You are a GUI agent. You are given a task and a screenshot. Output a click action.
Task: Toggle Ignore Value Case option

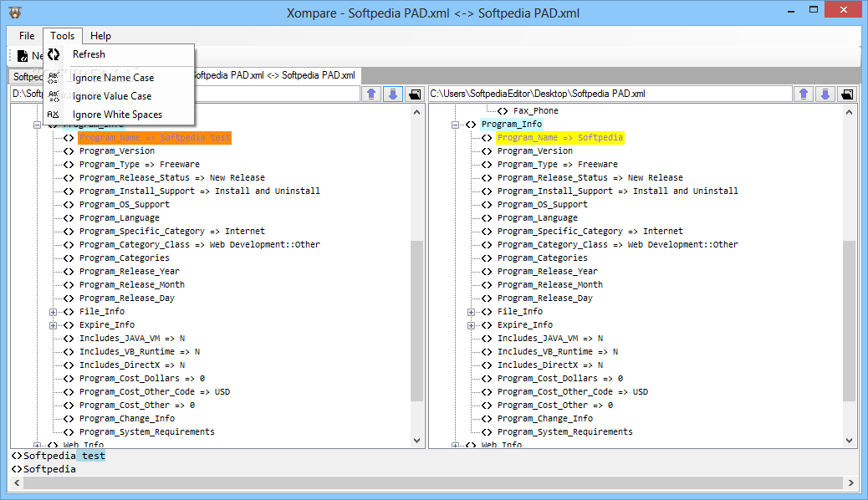pyautogui.click(x=119, y=96)
